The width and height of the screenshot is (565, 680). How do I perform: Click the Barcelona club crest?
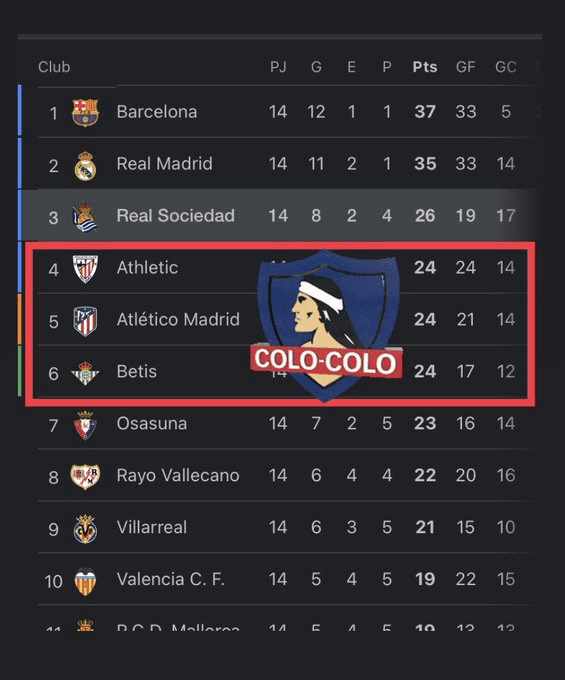tap(85, 113)
